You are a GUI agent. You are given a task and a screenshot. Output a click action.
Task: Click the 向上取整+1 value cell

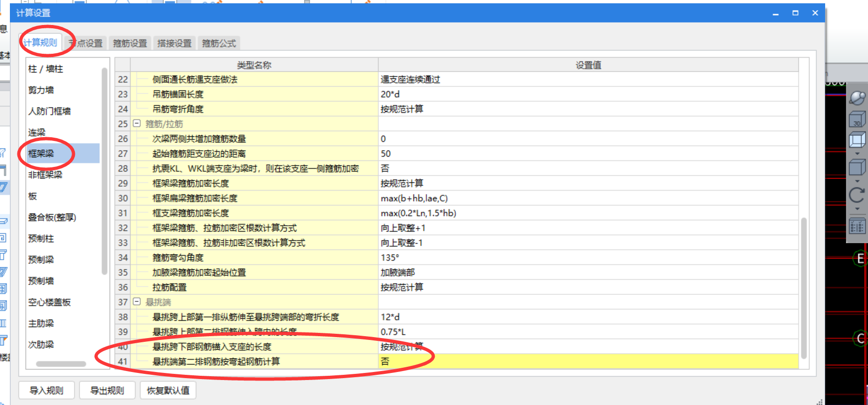pos(588,228)
